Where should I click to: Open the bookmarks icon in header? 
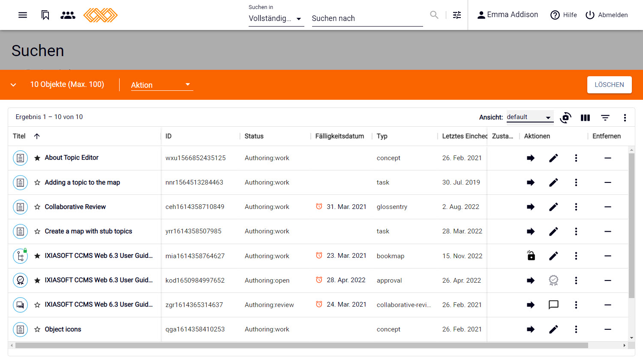[45, 15]
